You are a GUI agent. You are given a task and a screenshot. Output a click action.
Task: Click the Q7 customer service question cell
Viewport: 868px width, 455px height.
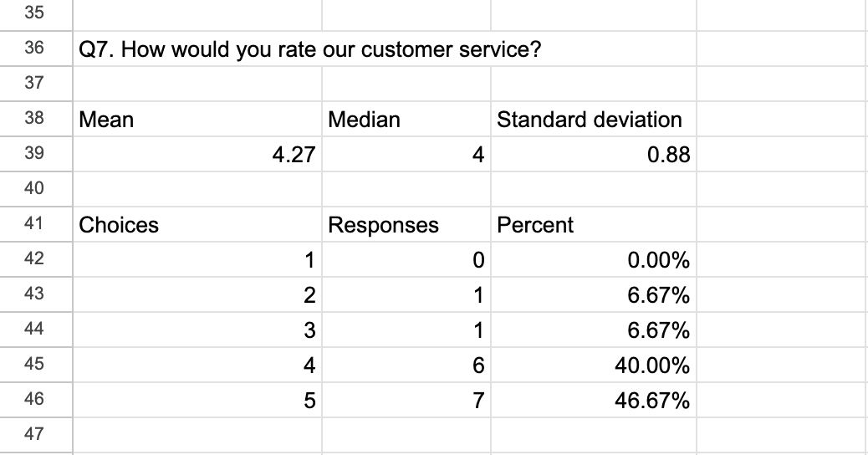pos(309,49)
